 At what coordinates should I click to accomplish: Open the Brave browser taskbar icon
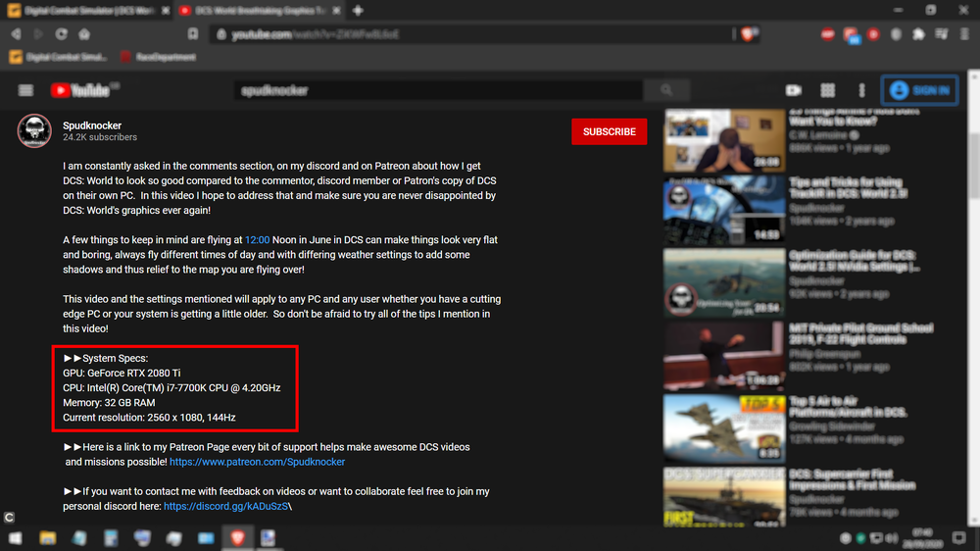coord(237,538)
